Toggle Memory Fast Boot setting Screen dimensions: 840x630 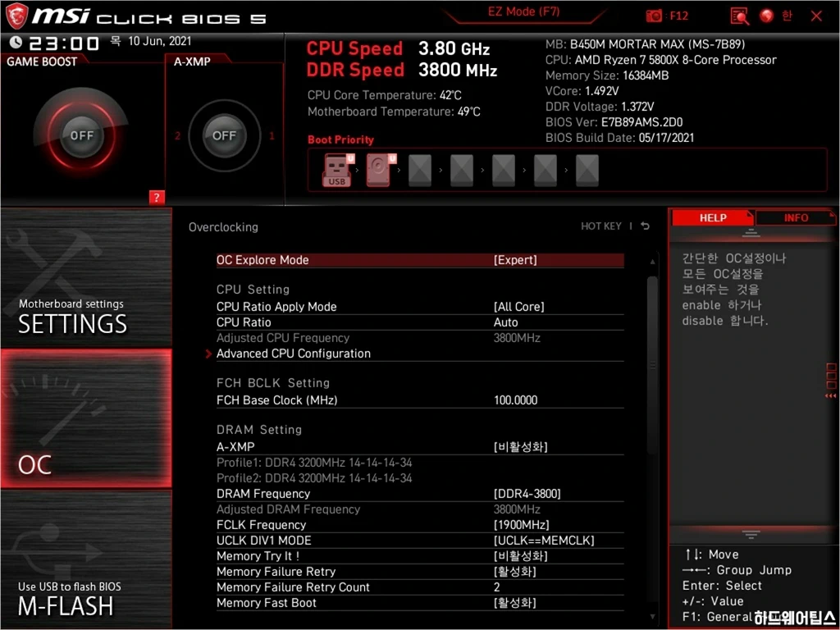click(x=514, y=603)
